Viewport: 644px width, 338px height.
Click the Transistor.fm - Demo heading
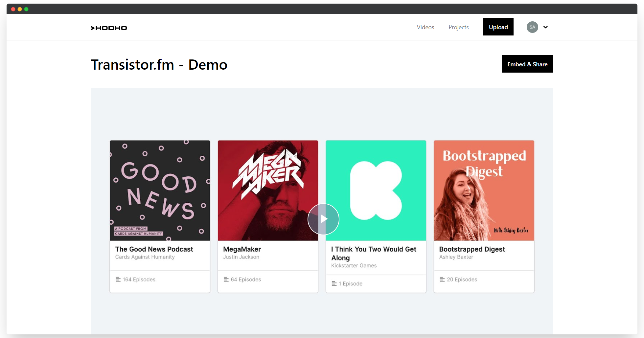tap(159, 65)
